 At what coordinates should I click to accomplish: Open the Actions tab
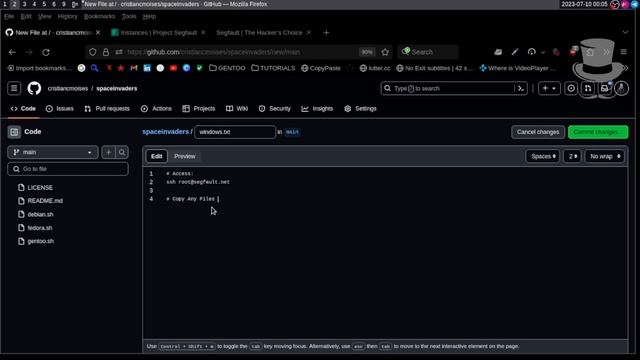pos(156,109)
